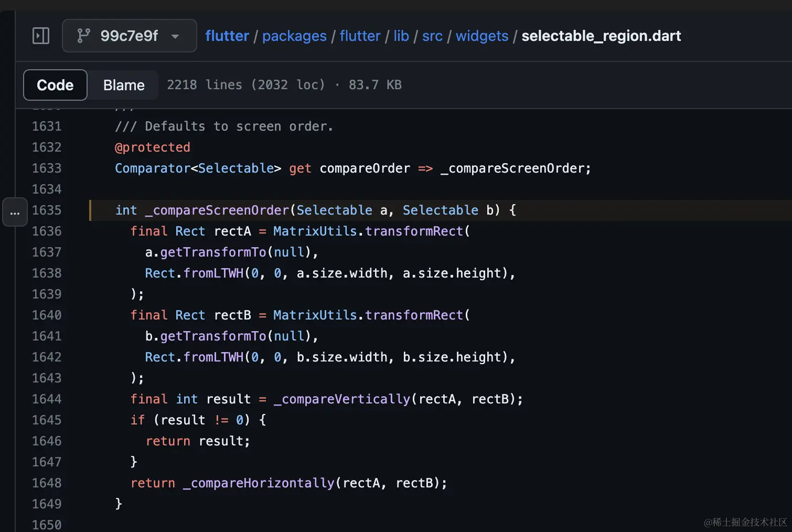The image size is (792, 532).
Task: Click the '2218 lines (2032 loc)' file info
Action: 246,85
